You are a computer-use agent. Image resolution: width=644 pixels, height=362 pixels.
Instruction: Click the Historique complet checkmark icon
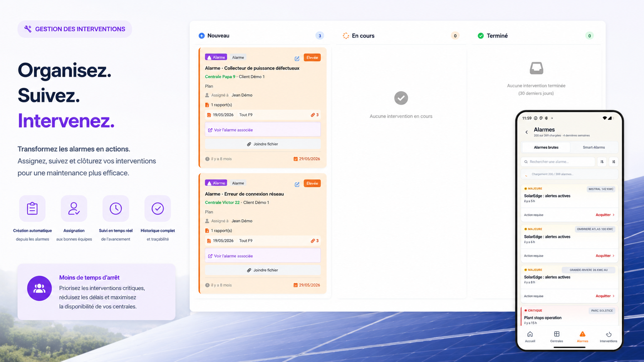pyautogui.click(x=158, y=209)
